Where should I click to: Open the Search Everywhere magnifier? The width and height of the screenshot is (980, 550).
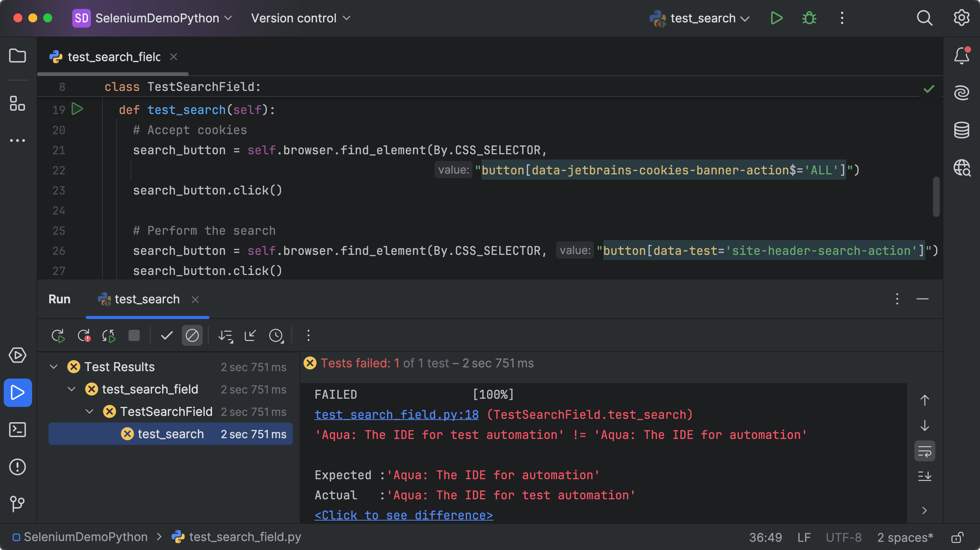(924, 18)
